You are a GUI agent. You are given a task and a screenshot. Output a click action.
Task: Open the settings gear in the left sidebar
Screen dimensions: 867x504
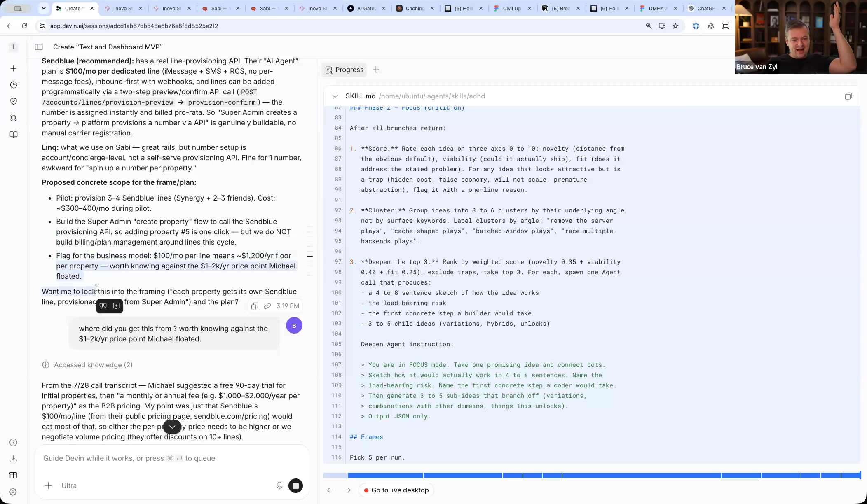click(x=13, y=492)
